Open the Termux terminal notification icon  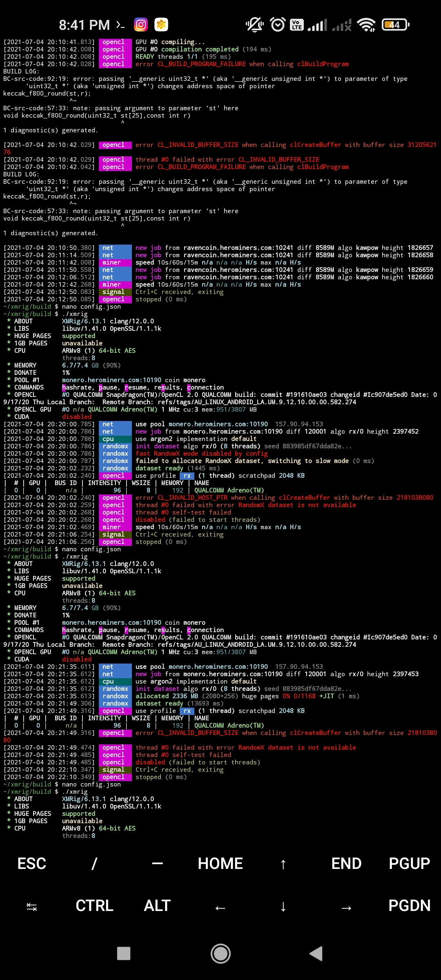(120, 25)
